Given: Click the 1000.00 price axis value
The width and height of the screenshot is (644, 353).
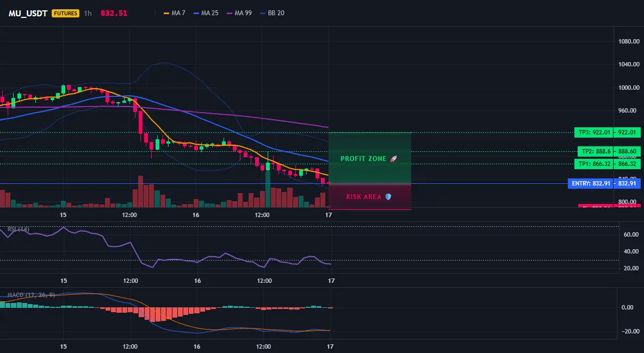Looking at the screenshot, I should pyautogui.click(x=629, y=88).
